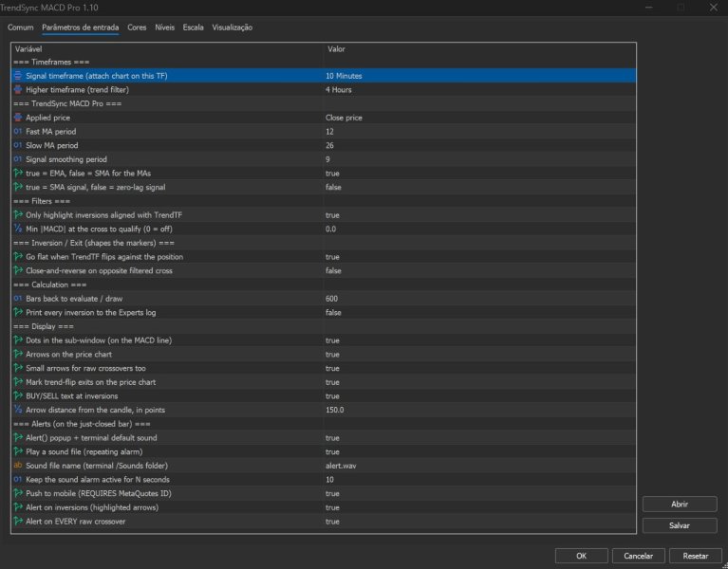Click the icon beside Applied price

[x=18, y=118]
